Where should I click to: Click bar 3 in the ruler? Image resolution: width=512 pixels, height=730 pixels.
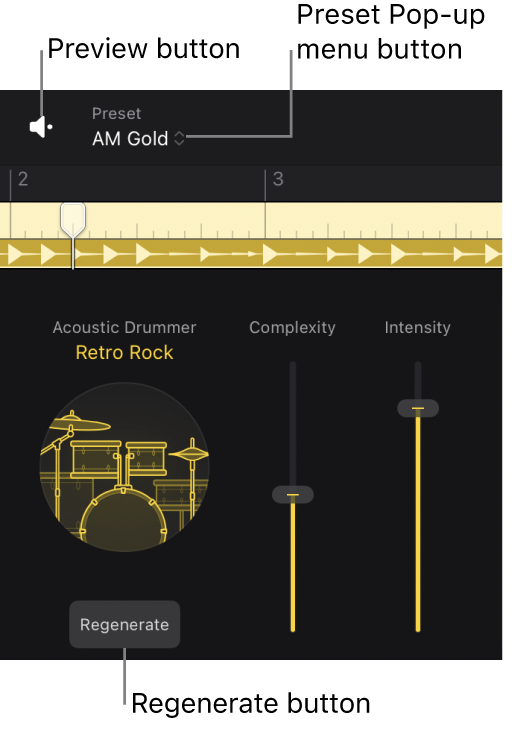pos(278,179)
